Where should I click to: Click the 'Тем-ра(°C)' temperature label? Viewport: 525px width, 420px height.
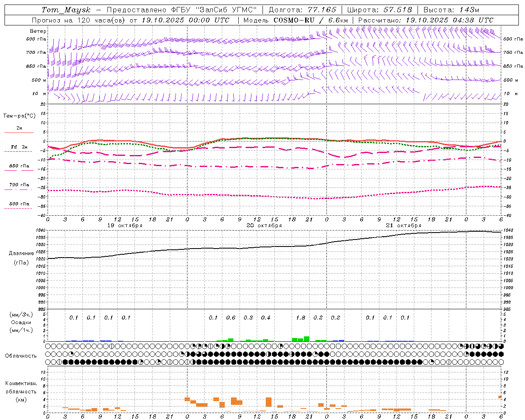click(19, 116)
